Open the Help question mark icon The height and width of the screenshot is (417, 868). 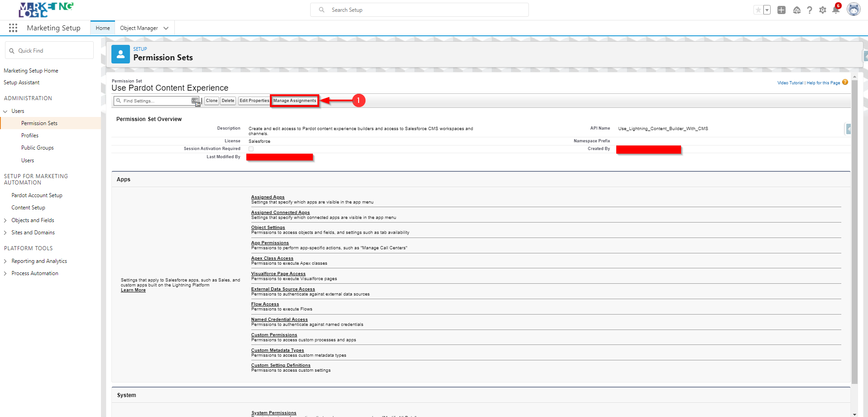810,10
